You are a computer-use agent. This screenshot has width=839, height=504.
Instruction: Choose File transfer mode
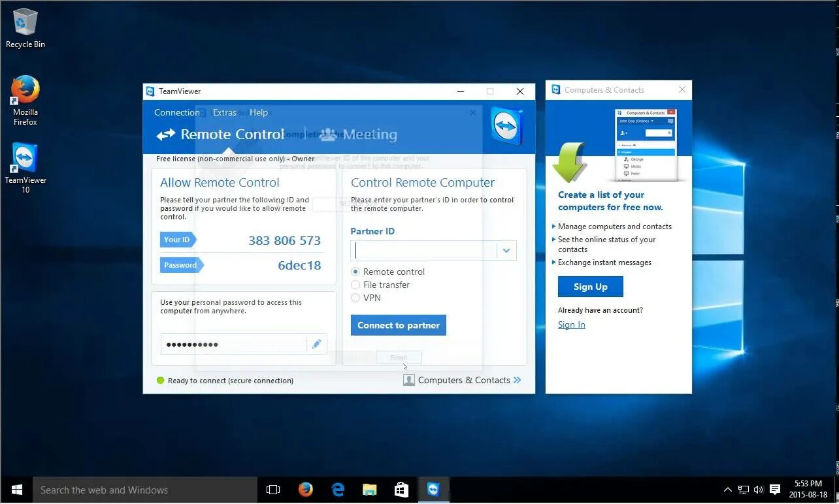(355, 285)
